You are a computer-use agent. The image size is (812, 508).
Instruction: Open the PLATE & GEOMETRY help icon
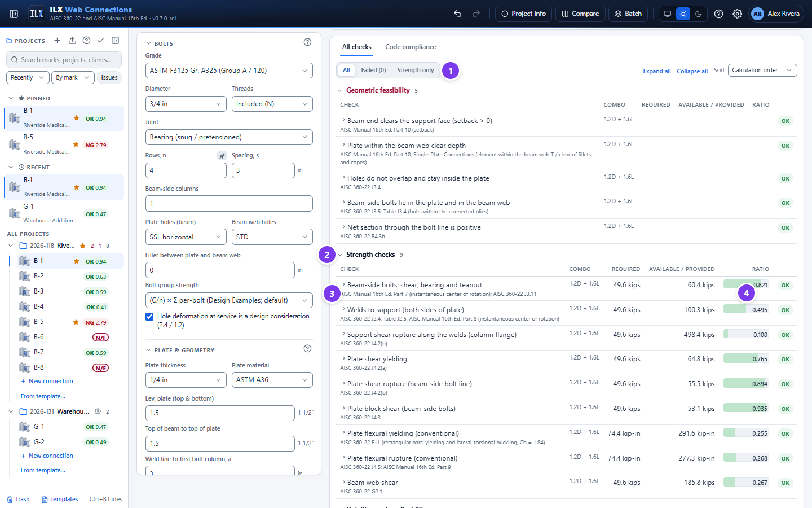[x=307, y=349]
